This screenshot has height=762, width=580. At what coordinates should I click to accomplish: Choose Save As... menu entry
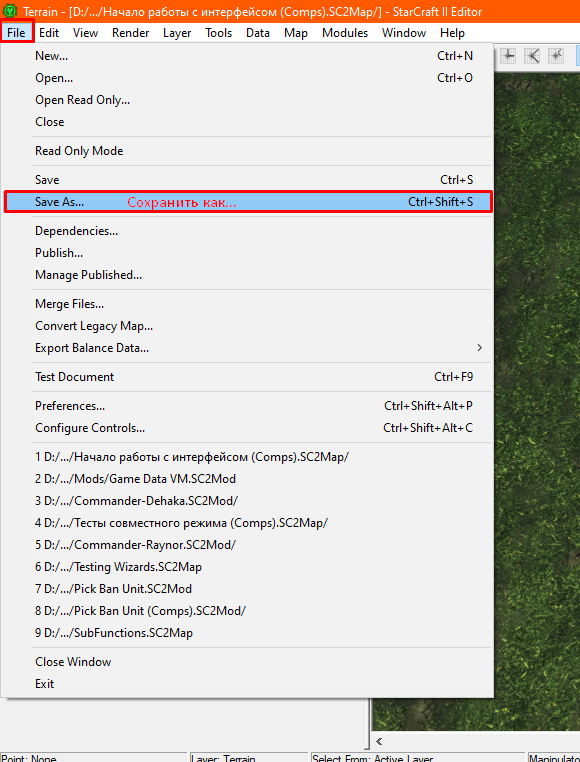(248, 202)
